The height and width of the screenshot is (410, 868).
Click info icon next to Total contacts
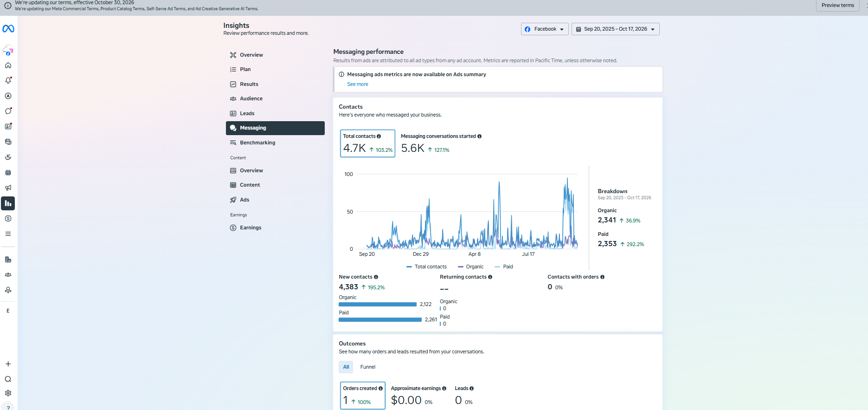tap(379, 136)
